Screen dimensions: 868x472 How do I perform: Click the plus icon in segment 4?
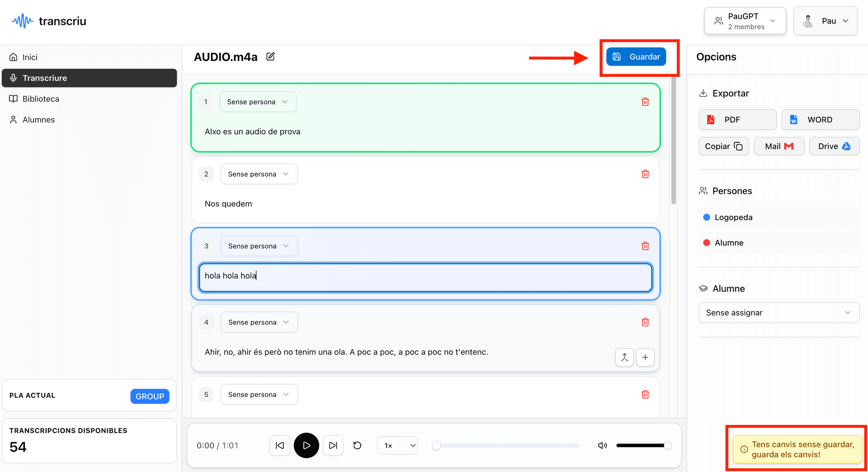click(x=645, y=358)
